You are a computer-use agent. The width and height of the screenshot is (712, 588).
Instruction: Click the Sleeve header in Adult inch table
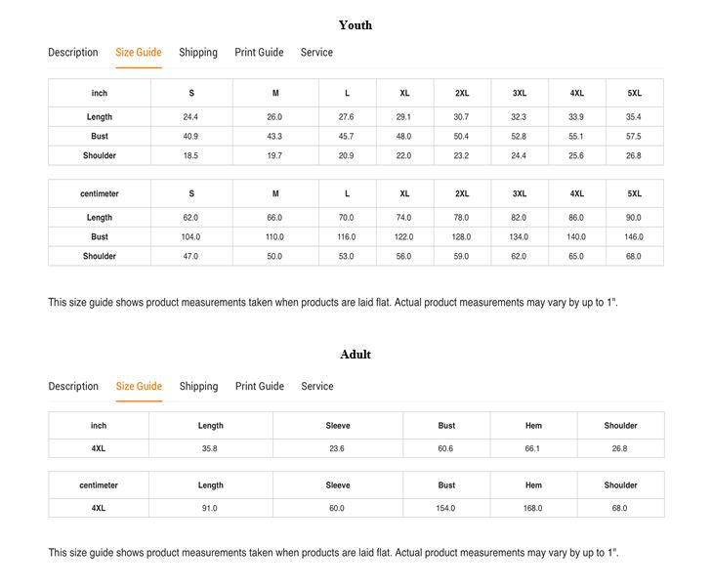pyautogui.click(x=338, y=426)
